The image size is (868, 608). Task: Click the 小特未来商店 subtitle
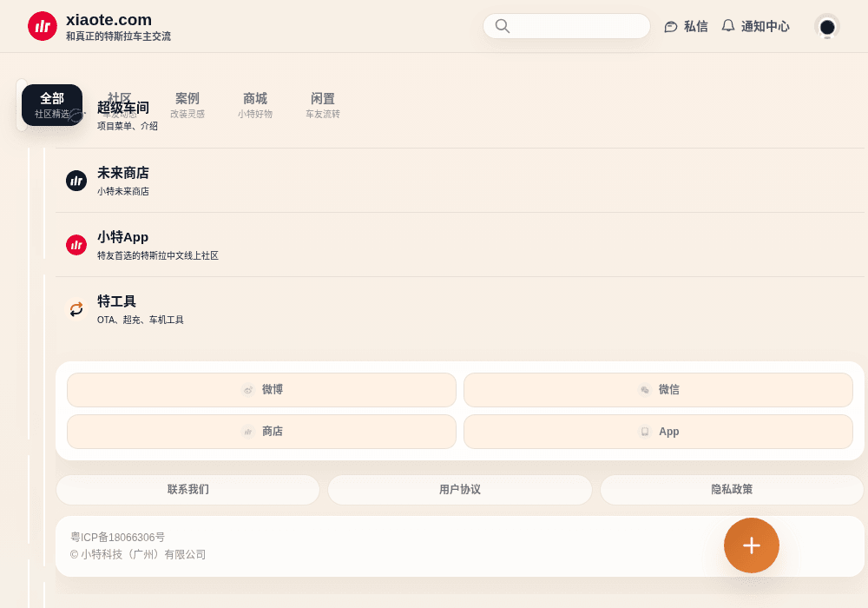pyautogui.click(x=123, y=191)
